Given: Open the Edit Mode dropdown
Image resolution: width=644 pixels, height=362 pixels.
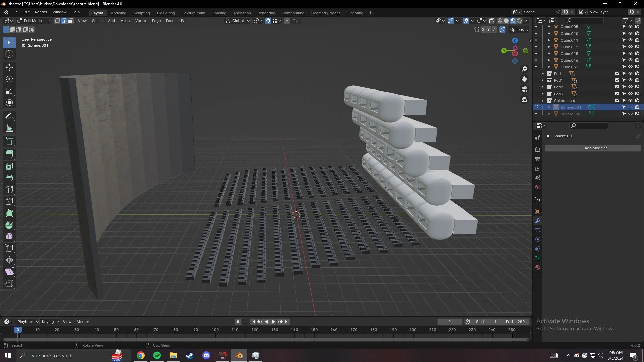Looking at the screenshot, I should point(34,21).
